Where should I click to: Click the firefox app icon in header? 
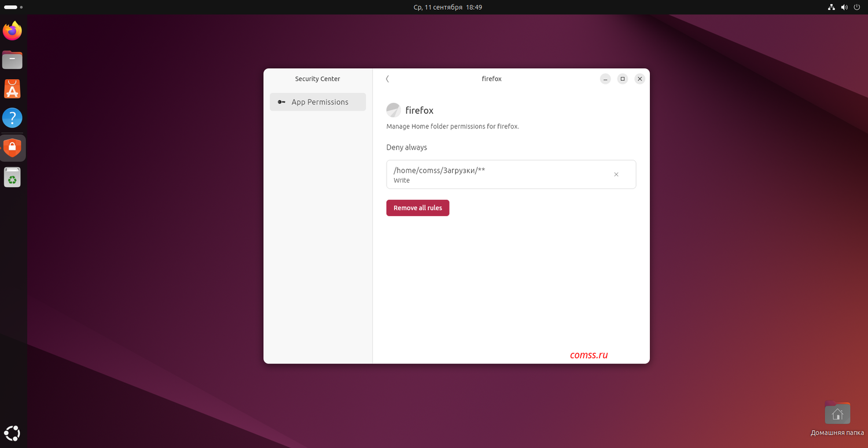[393, 110]
